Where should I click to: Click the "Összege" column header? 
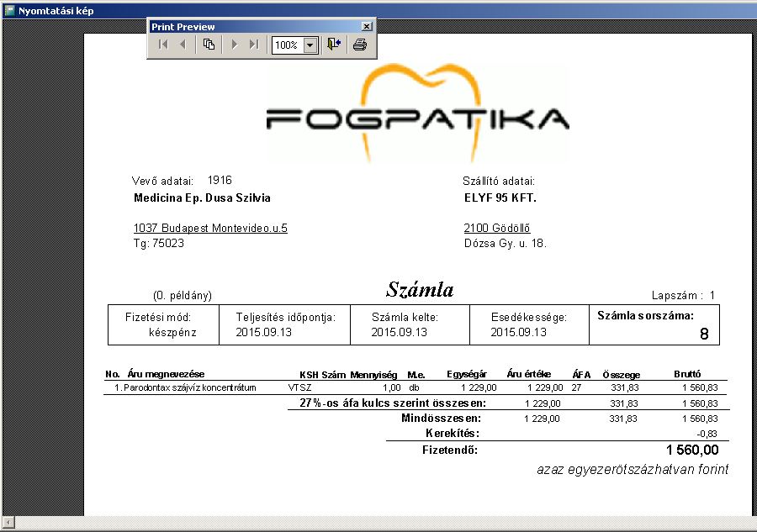pos(622,375)
